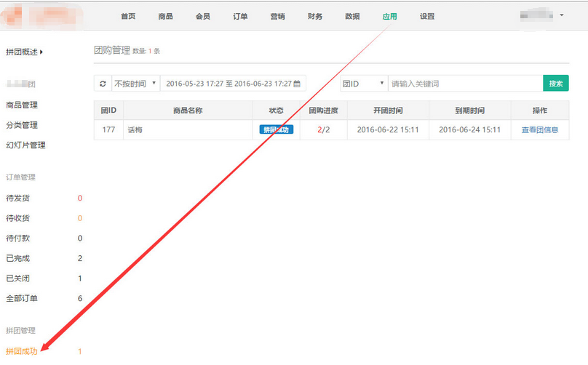Click the refresh icon beside time filter
This screenshot has width=588, height=365.
pyautogui.click(x=102, y=84)
